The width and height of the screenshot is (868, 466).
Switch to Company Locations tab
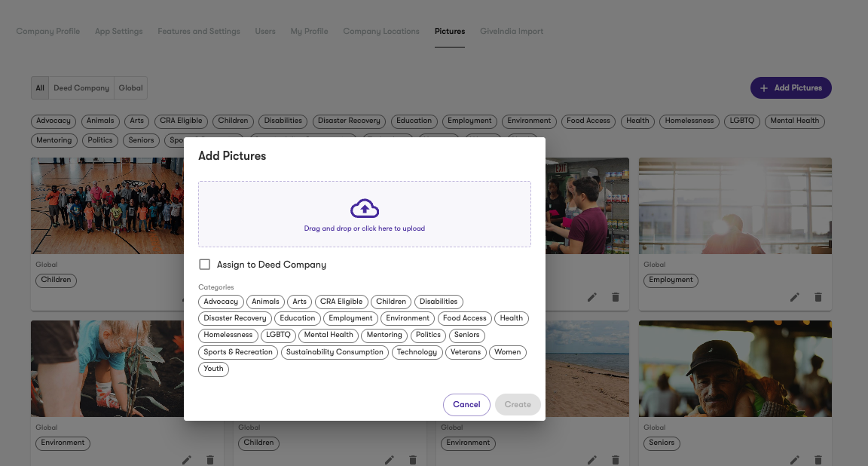click(x=381, y=32)
